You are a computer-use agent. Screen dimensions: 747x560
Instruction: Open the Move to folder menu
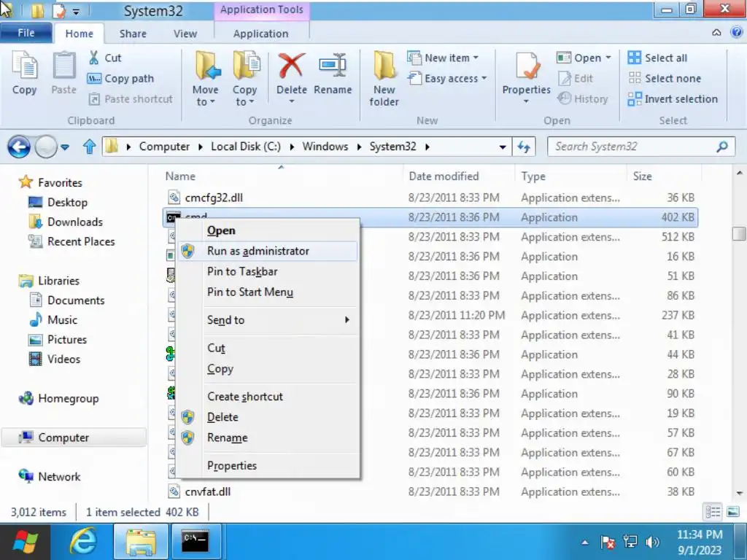[206, 79]
